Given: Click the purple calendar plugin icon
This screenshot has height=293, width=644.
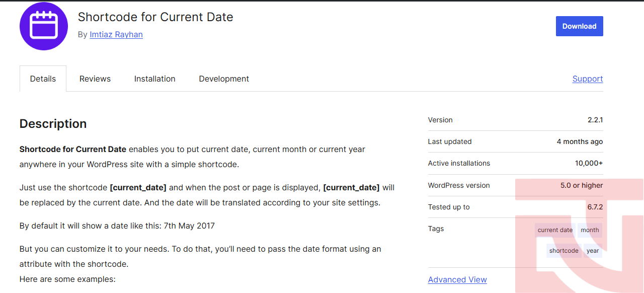Looking at the screenshot, I should 44,26.
